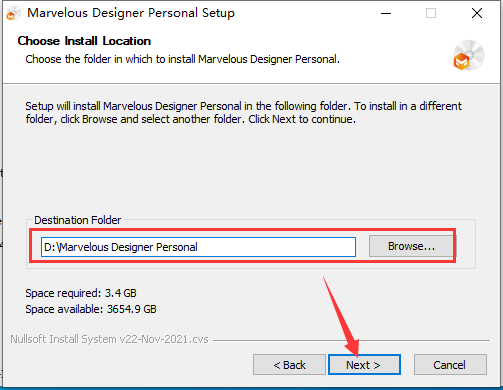This screenshot has height=390, width=503.
Task: Click the setup instruction paragraph text
Action: [x=244, y=113]
